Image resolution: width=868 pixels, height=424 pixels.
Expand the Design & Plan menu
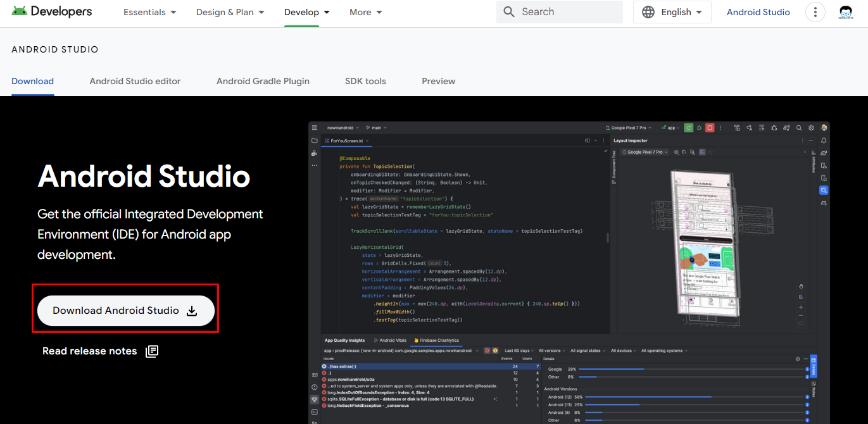pos(230,12)
